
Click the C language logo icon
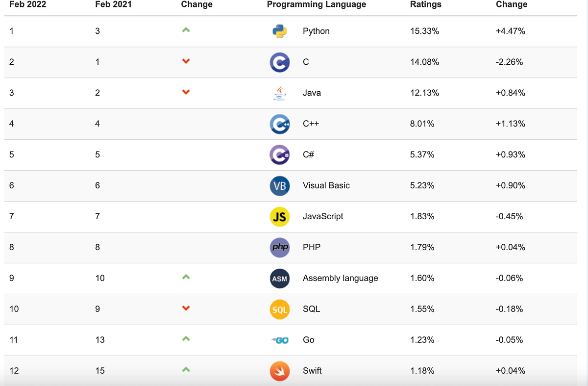pyautogui.click(x=280, y=62)
